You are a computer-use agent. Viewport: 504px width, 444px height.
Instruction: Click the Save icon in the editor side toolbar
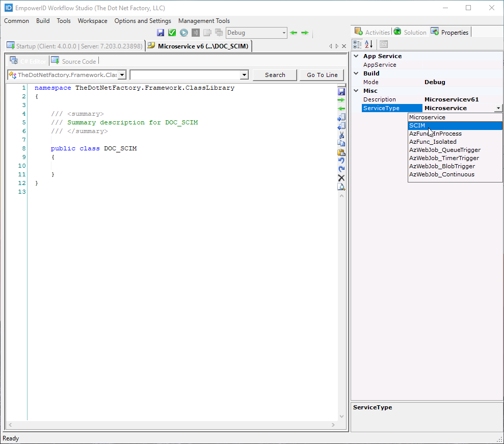coord(341,91)
